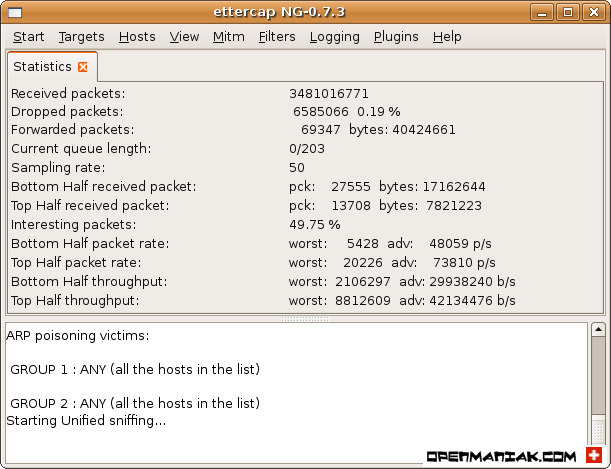Open the Start menu
The height and width of the screenshot is (469, 611).
pyautogui.click(x=28, y=37)
